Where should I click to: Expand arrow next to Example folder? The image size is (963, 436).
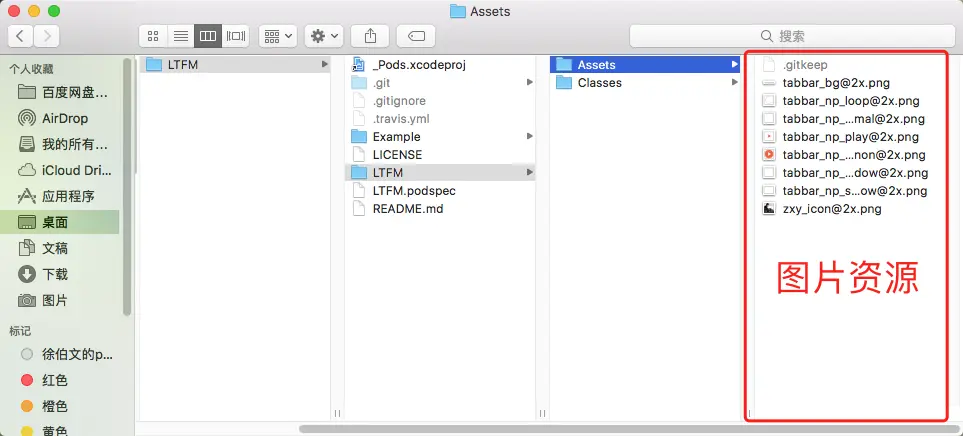pos(529,136)
